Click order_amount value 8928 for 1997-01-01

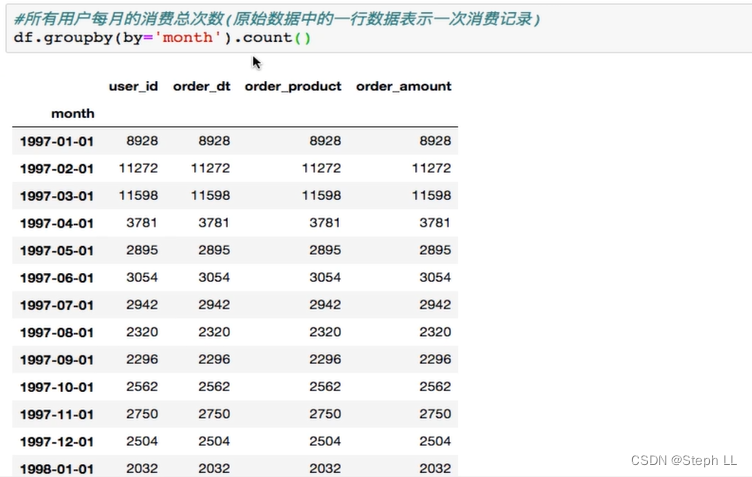(x=435, y=141)
